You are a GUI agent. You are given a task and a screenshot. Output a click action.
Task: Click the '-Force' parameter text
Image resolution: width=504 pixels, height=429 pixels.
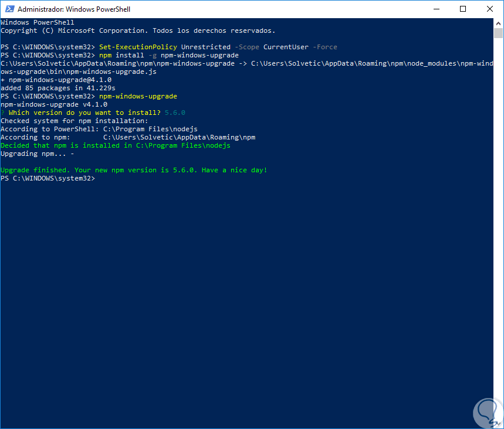325,47
